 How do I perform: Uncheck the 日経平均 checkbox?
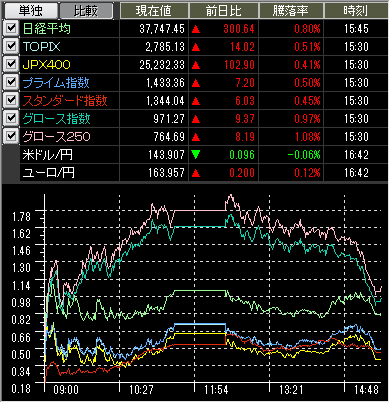tap(11, 28)
